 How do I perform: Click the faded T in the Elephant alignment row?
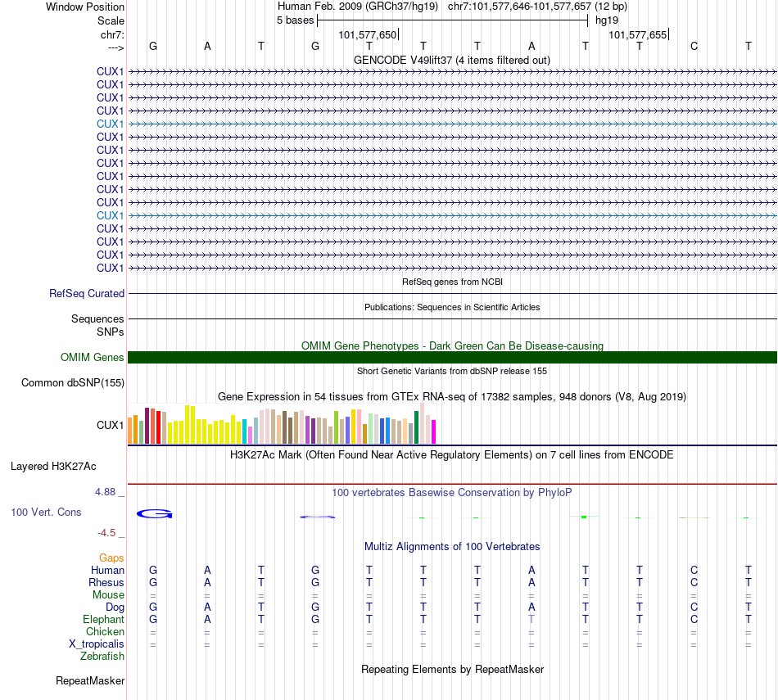click(x=531, y=619)
